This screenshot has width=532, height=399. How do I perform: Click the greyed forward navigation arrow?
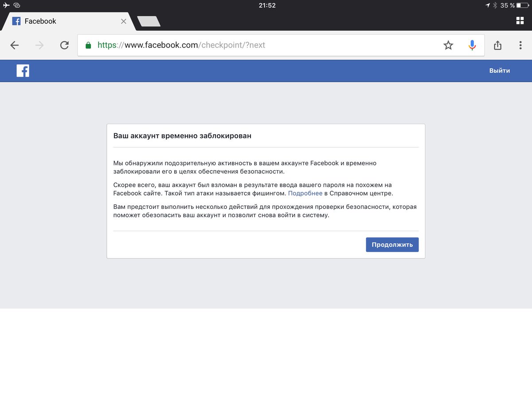39,45
